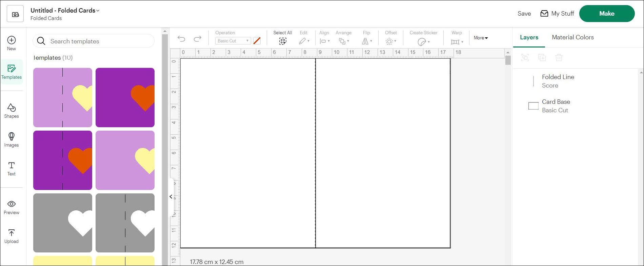
Task: Click the operation color swatch
Action: [x=257, y=41]
